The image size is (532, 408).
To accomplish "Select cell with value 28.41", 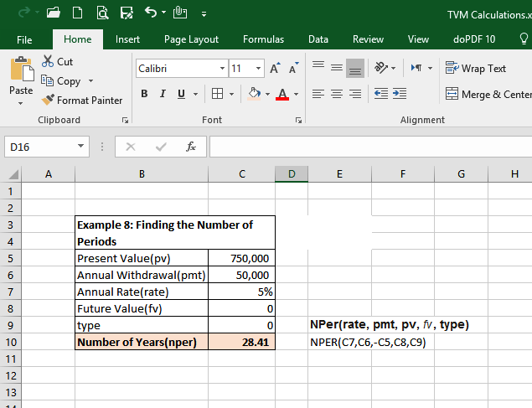I will 241,342.
